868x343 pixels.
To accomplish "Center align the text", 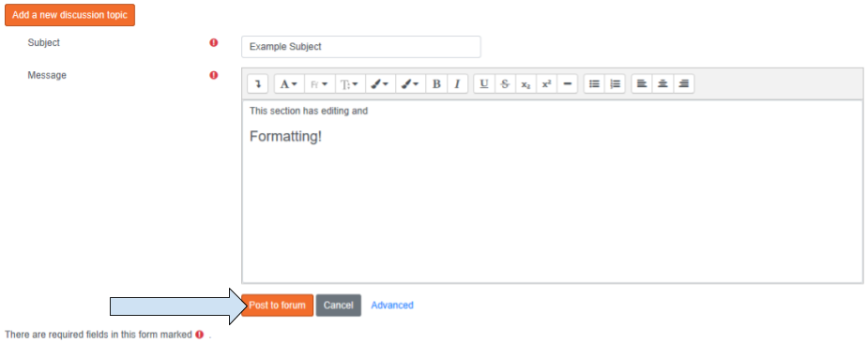I will point(662,84).
